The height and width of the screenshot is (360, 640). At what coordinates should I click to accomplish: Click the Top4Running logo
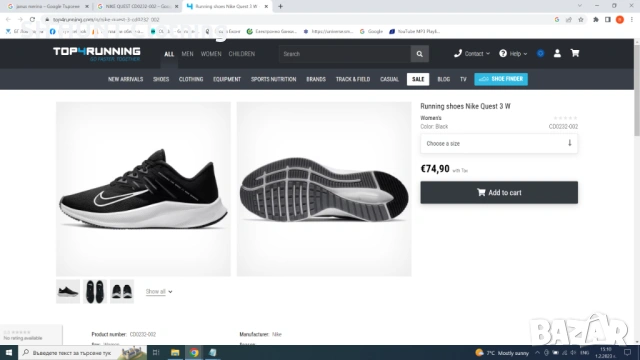(x=97, y=53)
